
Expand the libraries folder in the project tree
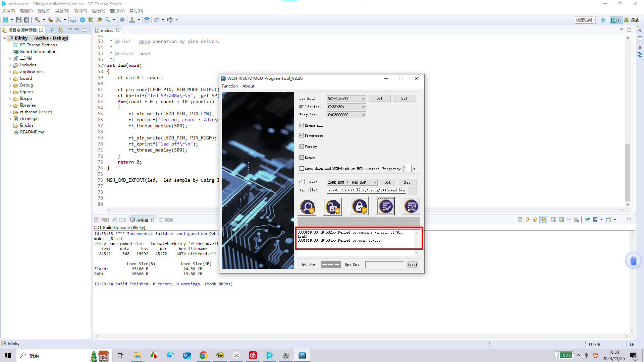[x=10, y=105]
